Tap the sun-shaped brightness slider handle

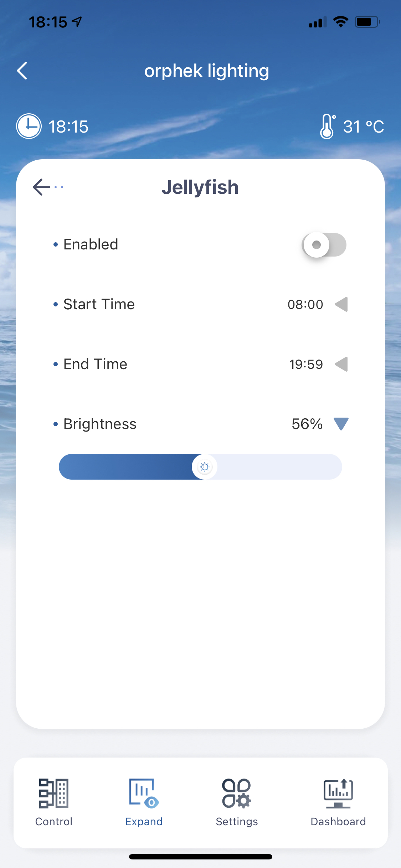(x=205, y=467)
